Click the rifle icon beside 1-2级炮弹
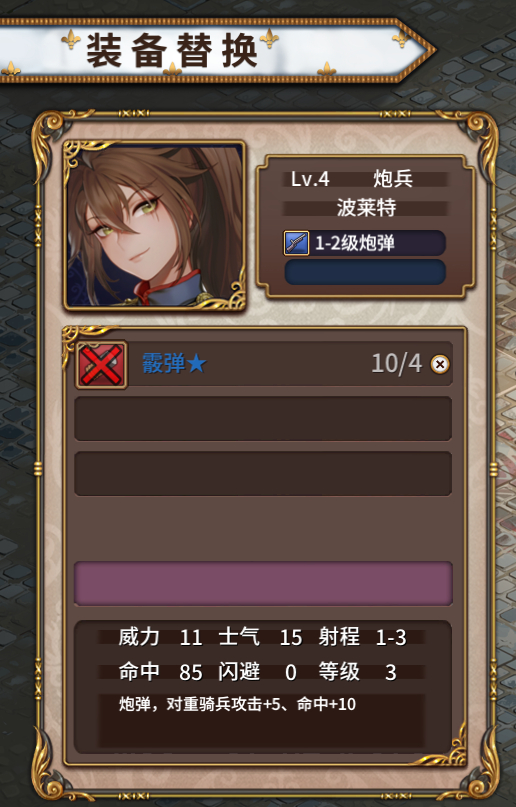 pos(296,243)
